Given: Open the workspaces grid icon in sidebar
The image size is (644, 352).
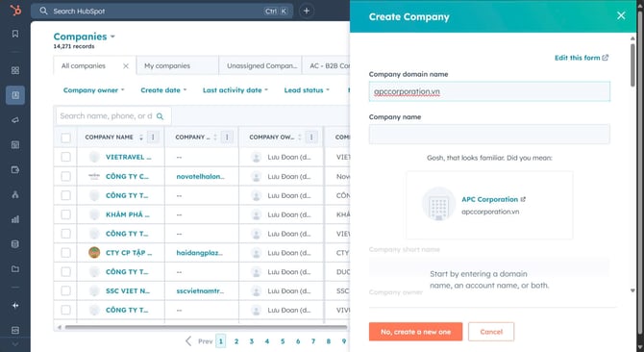Looking at the screenshot, I should pyautogui.click(x=15, y=70).
